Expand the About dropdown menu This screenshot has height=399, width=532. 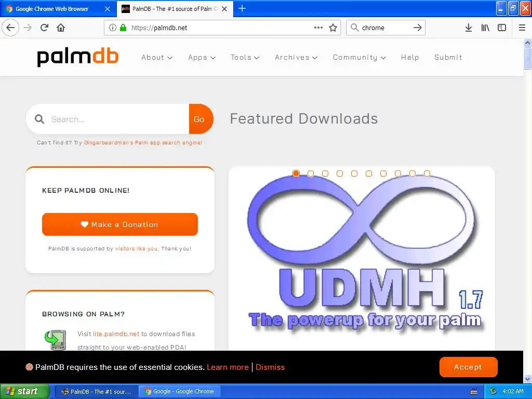coord(157,57)
